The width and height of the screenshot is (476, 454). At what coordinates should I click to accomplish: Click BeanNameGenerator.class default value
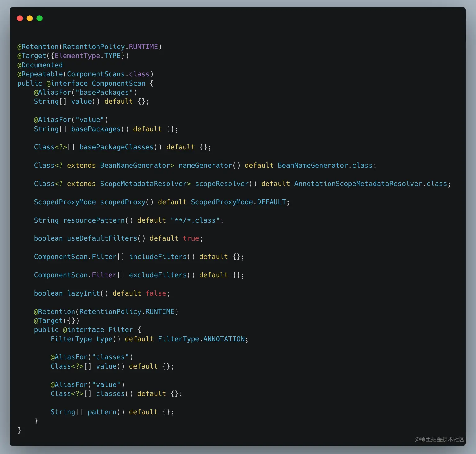point(325,165)
